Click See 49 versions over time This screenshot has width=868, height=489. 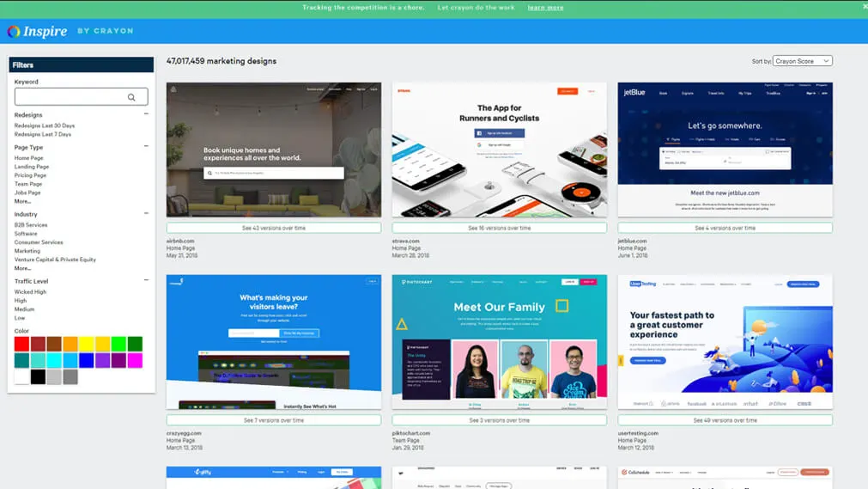pyautogui.click(x=725, y=420)
